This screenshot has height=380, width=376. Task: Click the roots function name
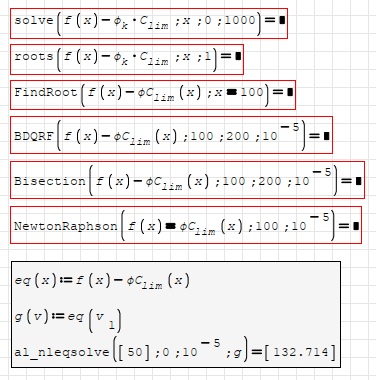coord(34,56)
